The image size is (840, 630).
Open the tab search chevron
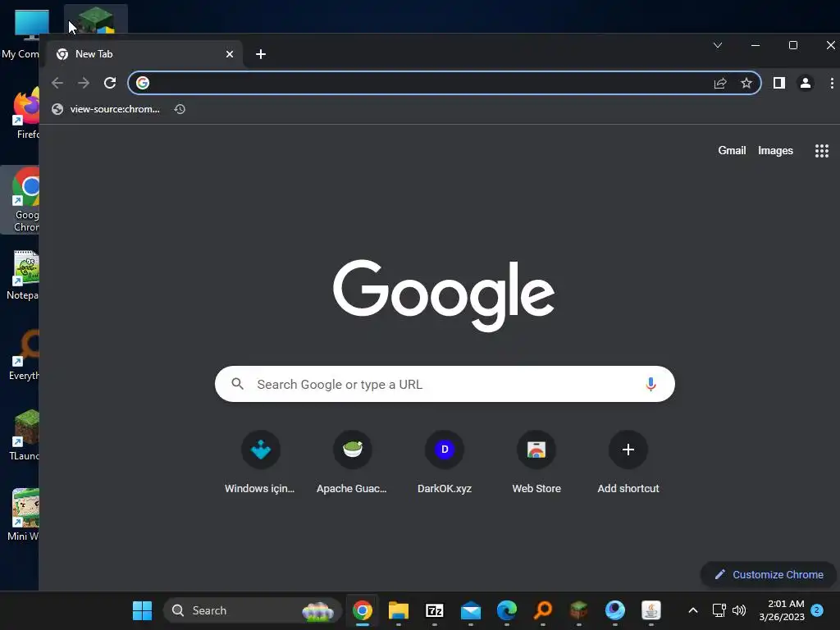718,45
